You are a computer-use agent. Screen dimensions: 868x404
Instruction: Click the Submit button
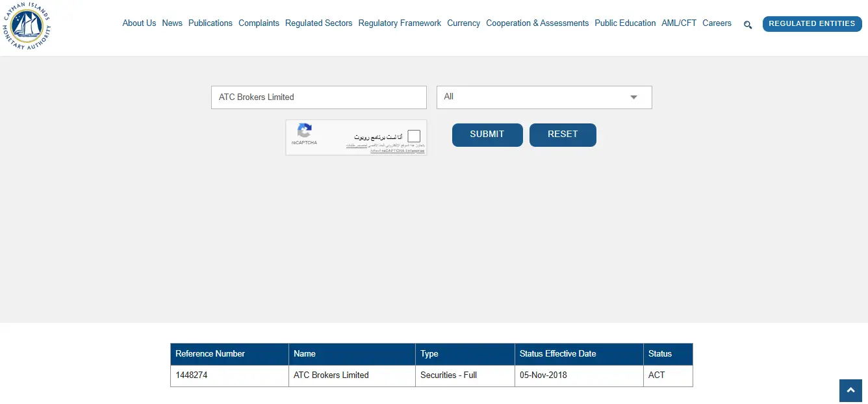(x=487, y=134)
